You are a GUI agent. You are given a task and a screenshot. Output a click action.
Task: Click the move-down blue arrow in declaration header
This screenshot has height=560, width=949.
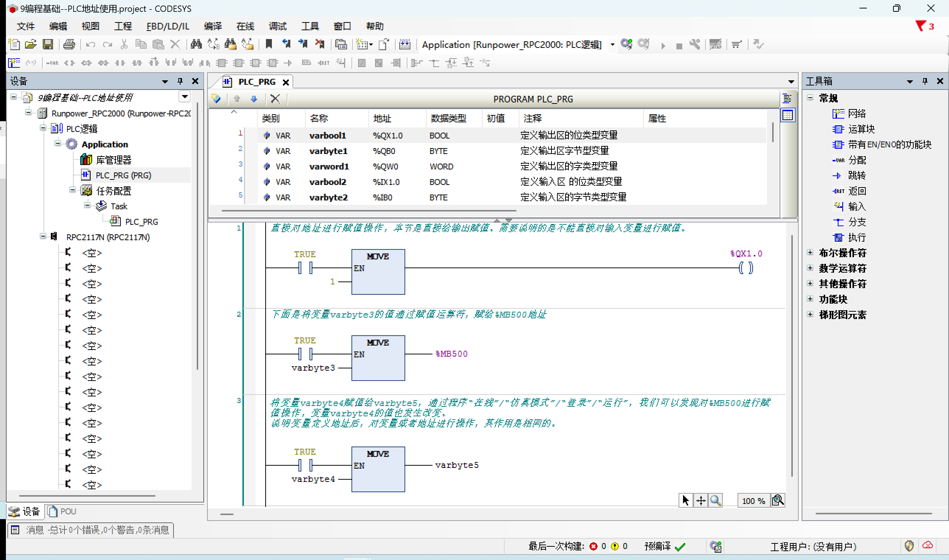pyautogui.click(x=254, y=99)
